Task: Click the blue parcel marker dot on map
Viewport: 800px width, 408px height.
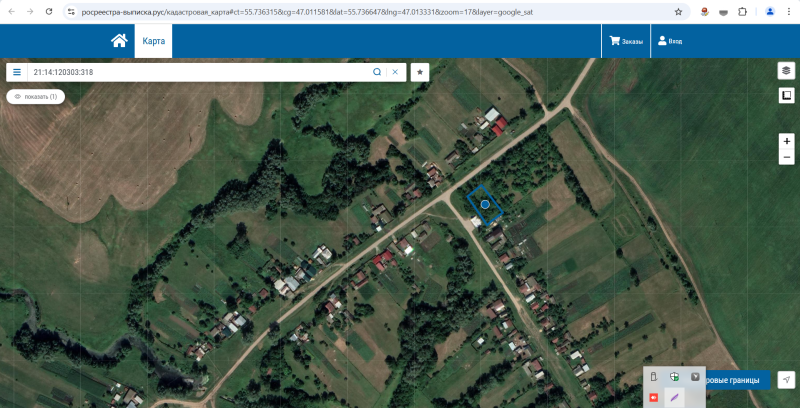Action: tap(485, 204)
